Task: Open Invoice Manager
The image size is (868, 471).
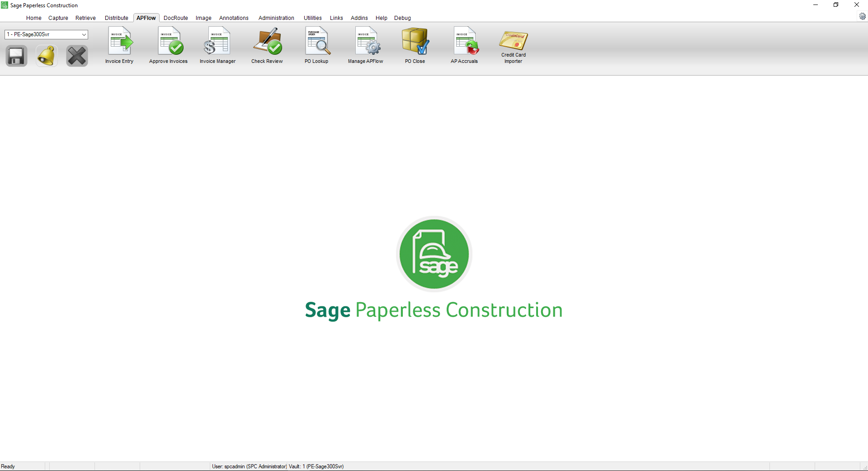Action: coord(217,46)
